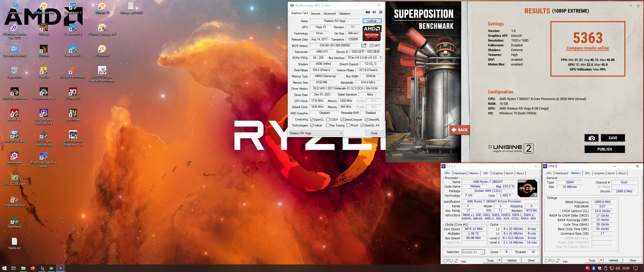Open the Catzilla desktop icon

[x=44, y=72]
